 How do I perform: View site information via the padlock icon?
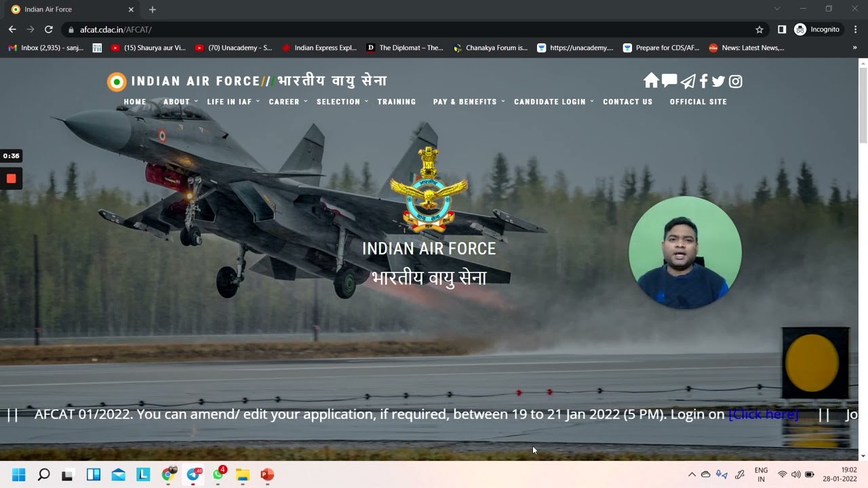coord(71,30)
